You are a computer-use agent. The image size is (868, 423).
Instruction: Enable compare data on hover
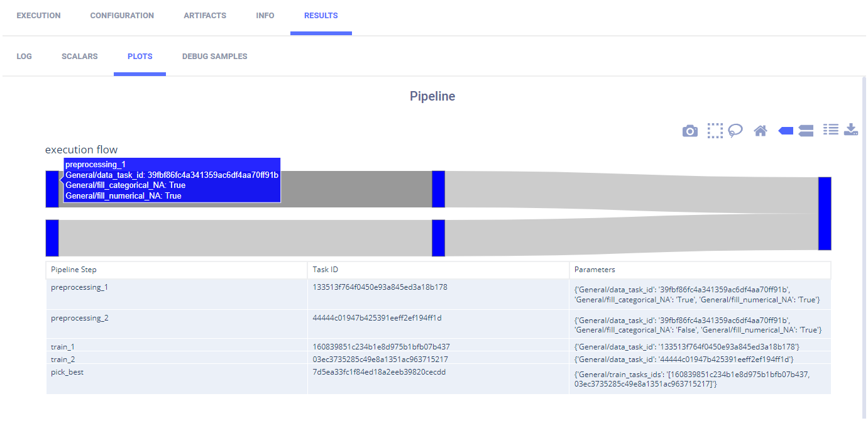pyautogui.click(x=806, y=131)
